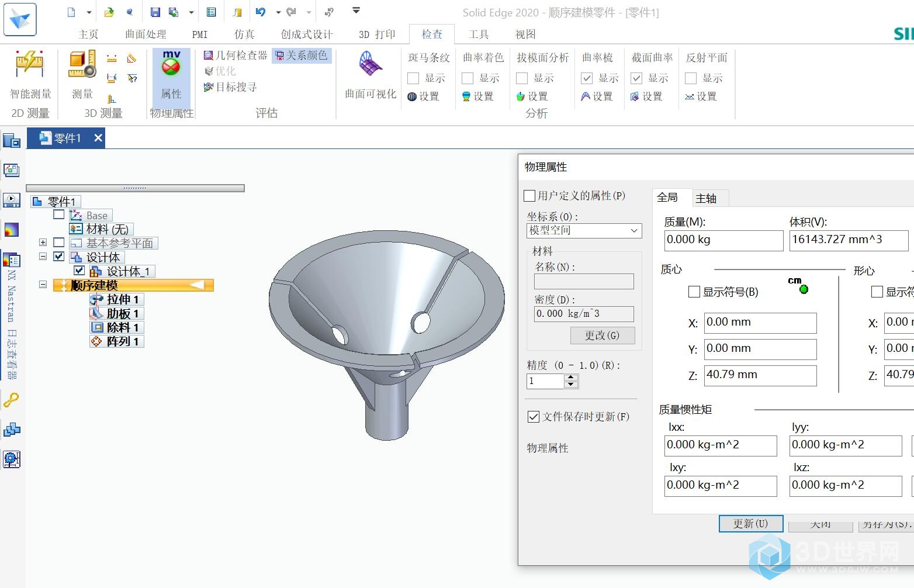The width and height of the screenshot is (914, 588).
Task: Uncheck update on file save (文件保存时更新)
Action: point(534,417)
